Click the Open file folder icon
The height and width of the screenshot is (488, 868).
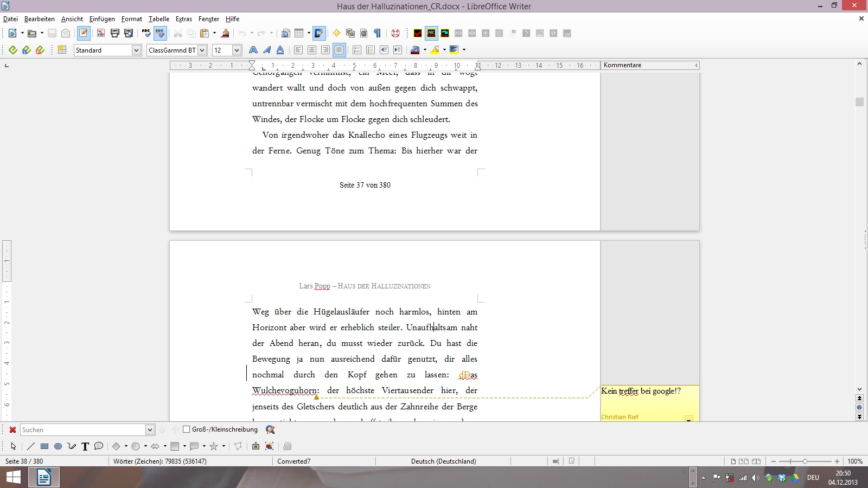tap(32, 33)
